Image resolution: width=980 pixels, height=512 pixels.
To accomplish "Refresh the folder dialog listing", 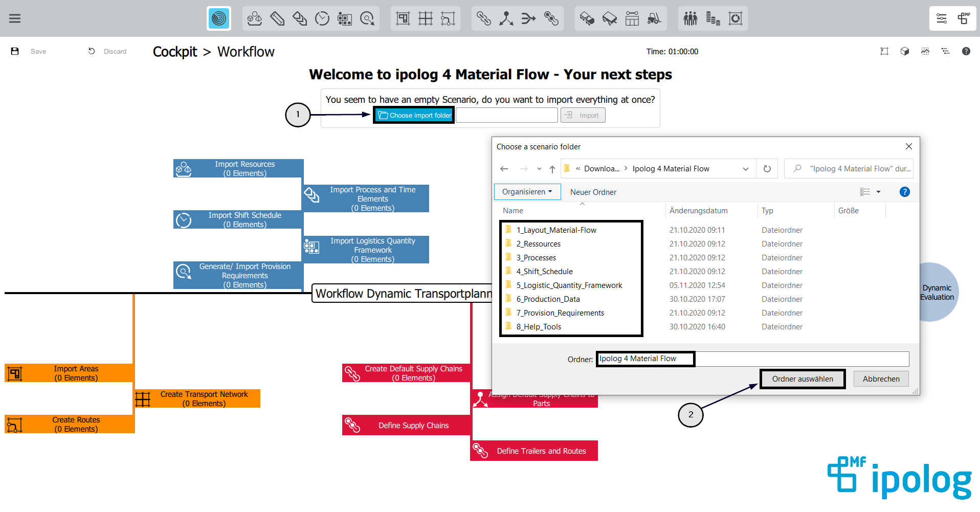I will (767, 169).
